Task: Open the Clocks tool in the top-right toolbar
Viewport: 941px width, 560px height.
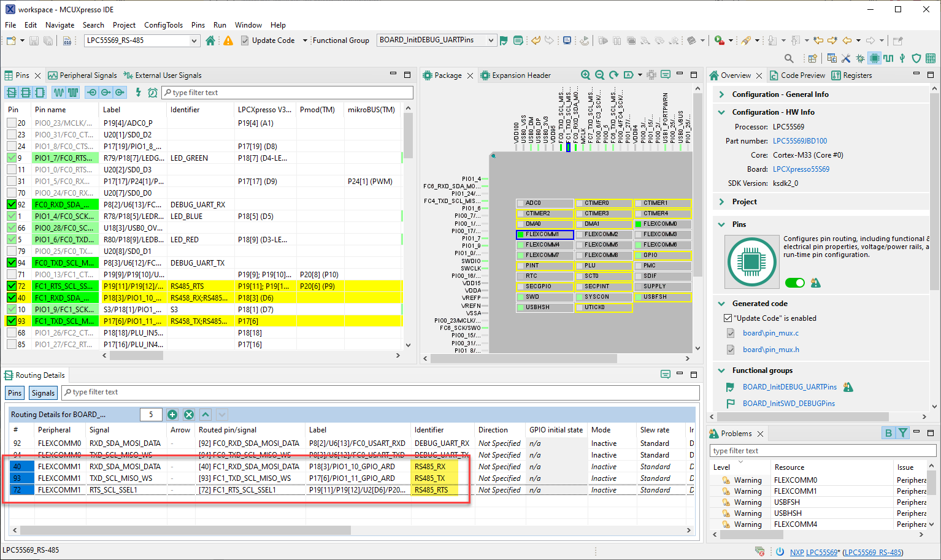Action: coord(888,58)
